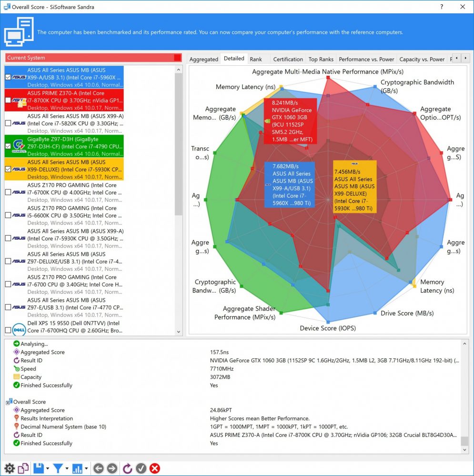Click the results pane scroll-down arrow
Viewport: 474px width, 476px height.
pos(464,450)
